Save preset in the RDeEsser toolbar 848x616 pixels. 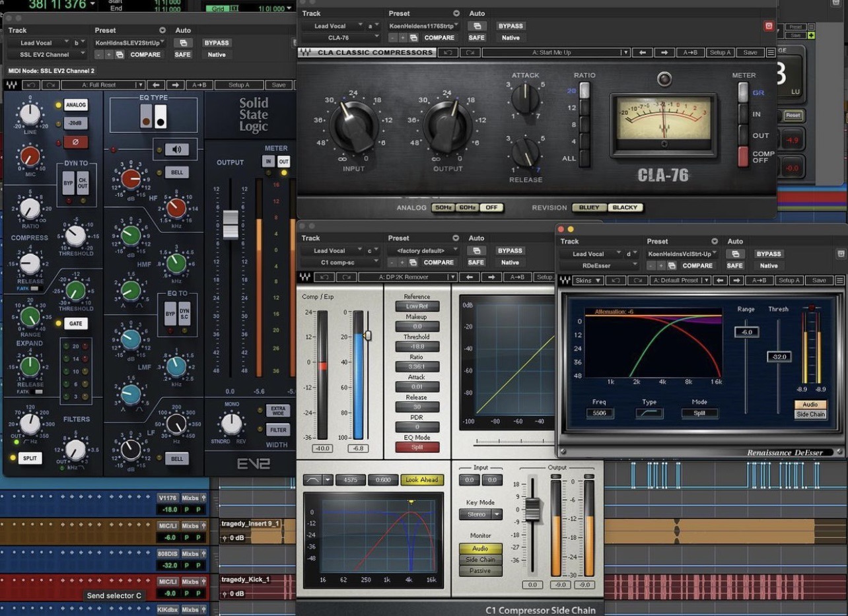coord(819,280)
